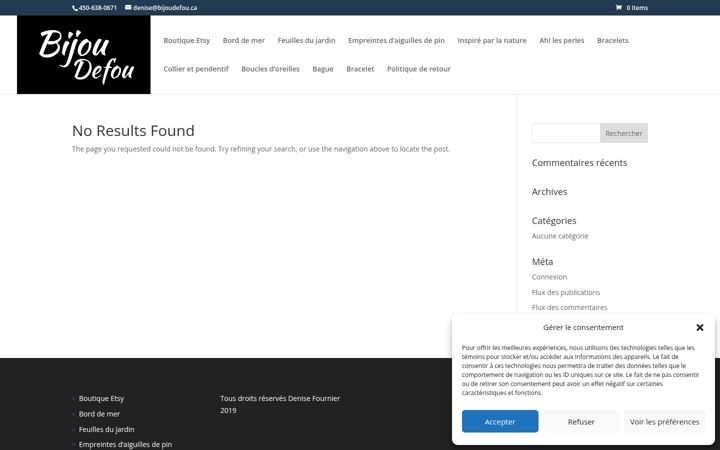
Task: Click the Catégories heading
Action: pyautogui.click(x=554, y=221)
